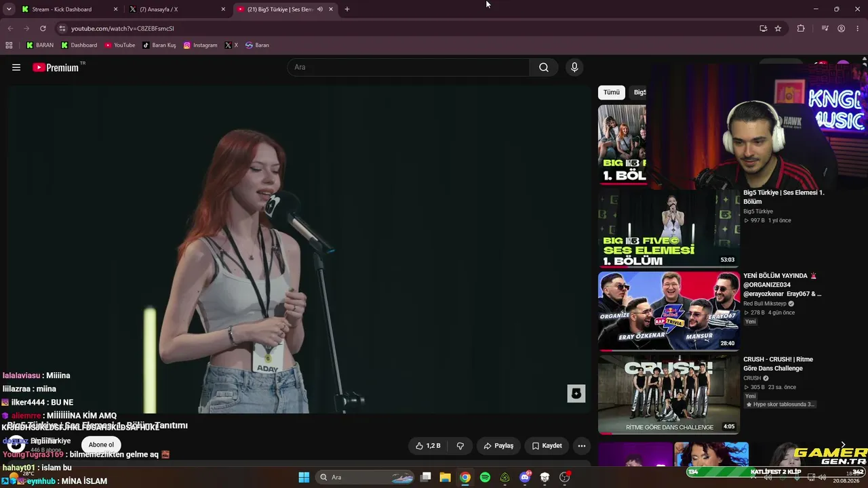Save the video with Kaydet
The height and width of the screenshot is (488, 868).
pyautogui.click(x=547, y=446)
